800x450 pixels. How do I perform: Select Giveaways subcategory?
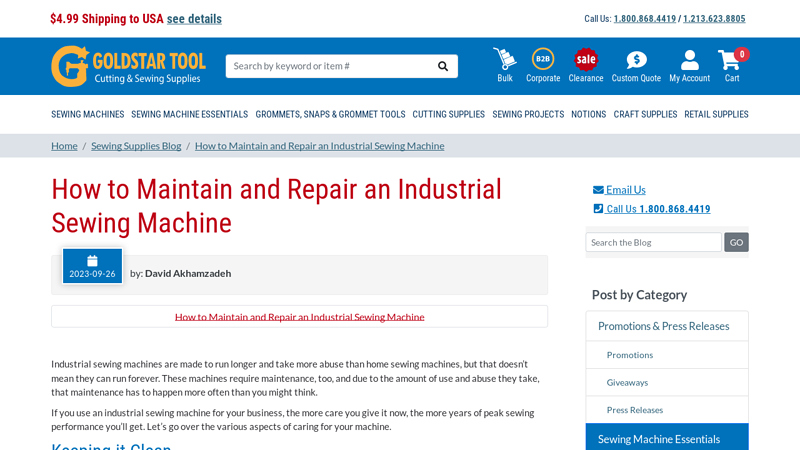(667, 382)
